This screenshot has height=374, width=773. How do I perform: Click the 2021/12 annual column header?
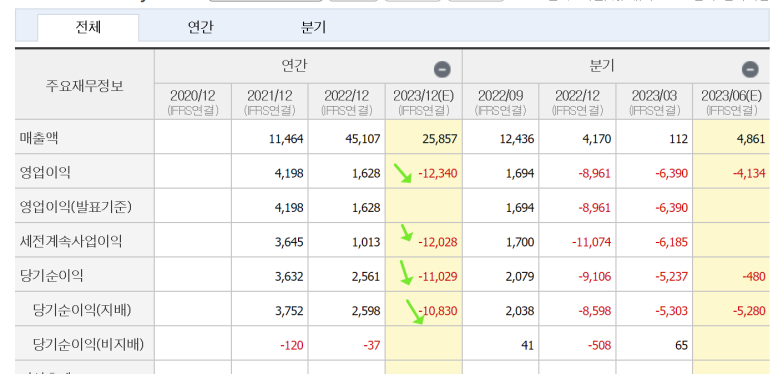270,102
